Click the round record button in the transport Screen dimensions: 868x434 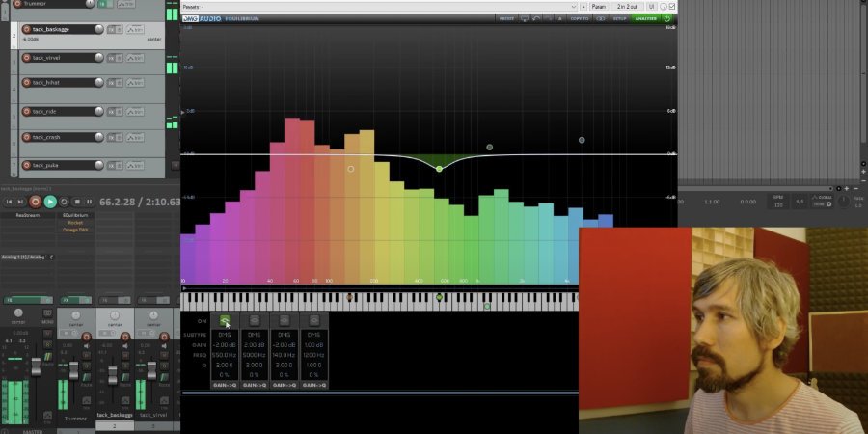coord(35,203)
